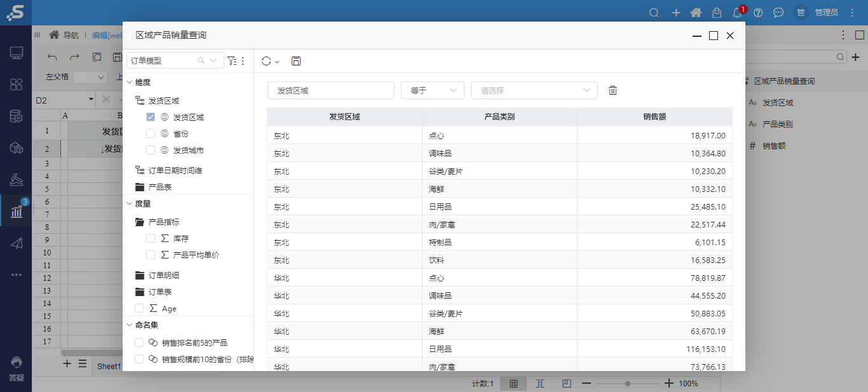Click the 发货区域 filter field box
868x392 pixels.
pos(331,90)
